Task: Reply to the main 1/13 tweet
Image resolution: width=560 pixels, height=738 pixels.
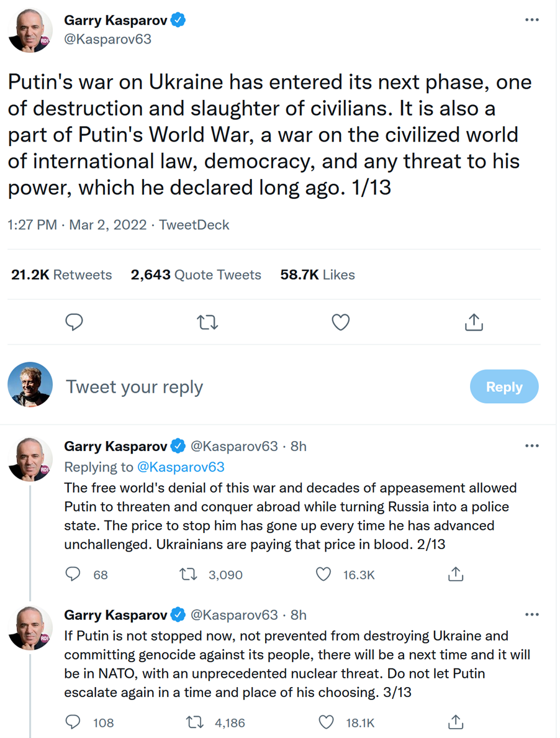Action: pyautogui.click(x=74, y=322)
